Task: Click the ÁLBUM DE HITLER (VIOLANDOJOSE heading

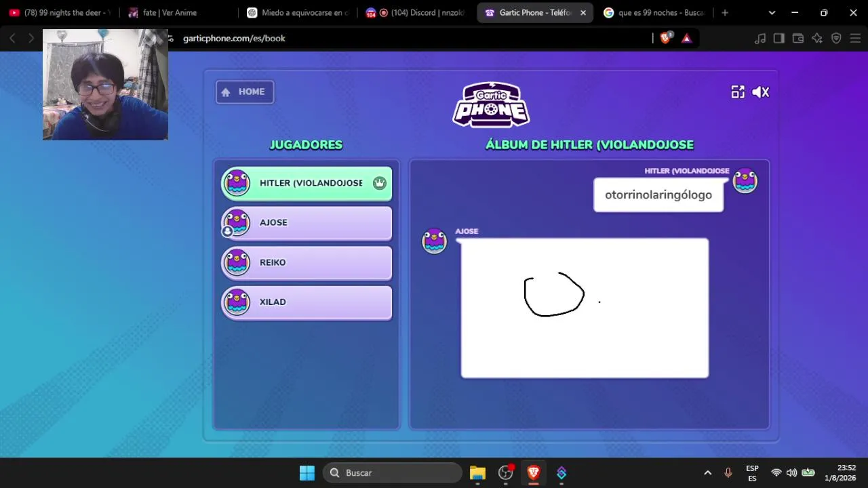Action: tap(589, 145)
